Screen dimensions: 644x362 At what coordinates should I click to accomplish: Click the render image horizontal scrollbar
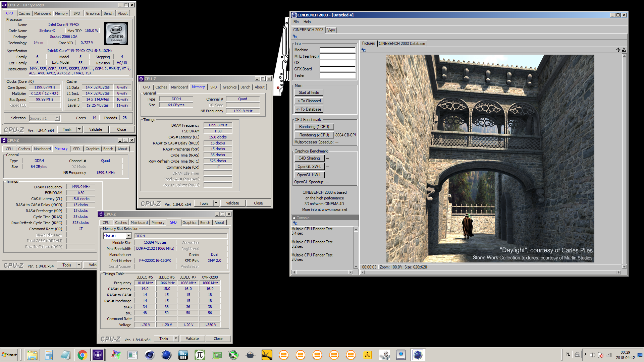pos(490,273)
